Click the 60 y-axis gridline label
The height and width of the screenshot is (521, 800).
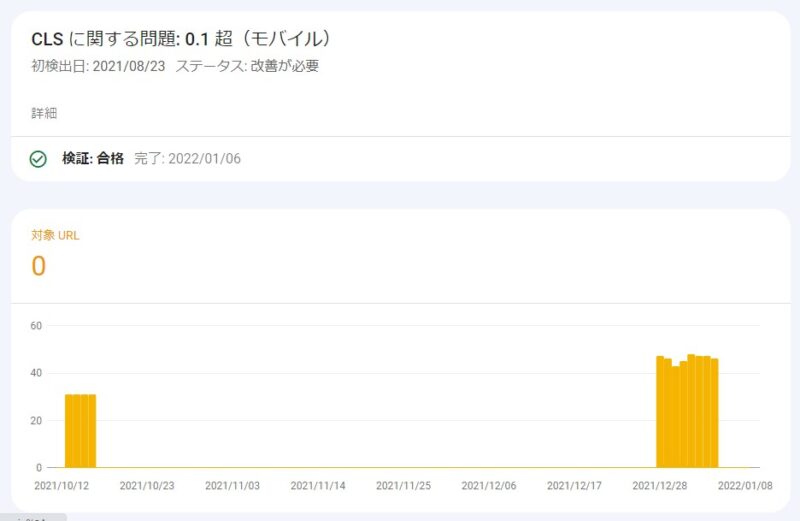(x=37, y=325)
